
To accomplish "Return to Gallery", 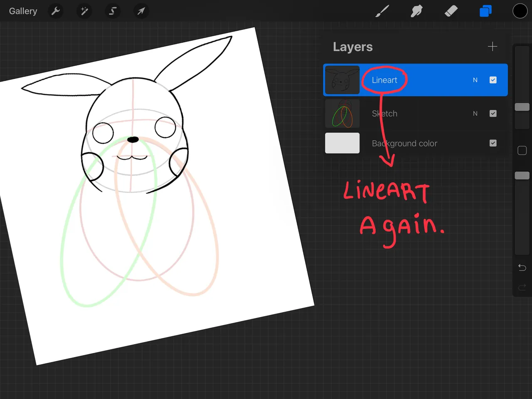I will tap(23, 11).
